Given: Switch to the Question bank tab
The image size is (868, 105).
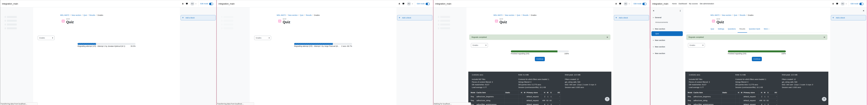Looking at the screenshot, I should [x=754, y=29].
